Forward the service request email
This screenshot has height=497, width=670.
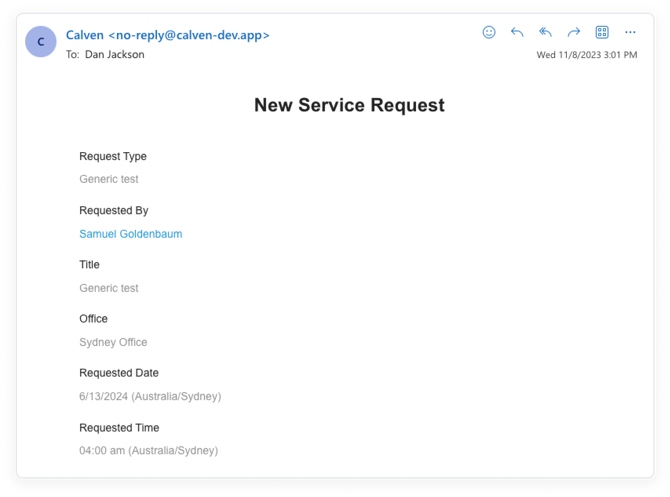point(573,32)
